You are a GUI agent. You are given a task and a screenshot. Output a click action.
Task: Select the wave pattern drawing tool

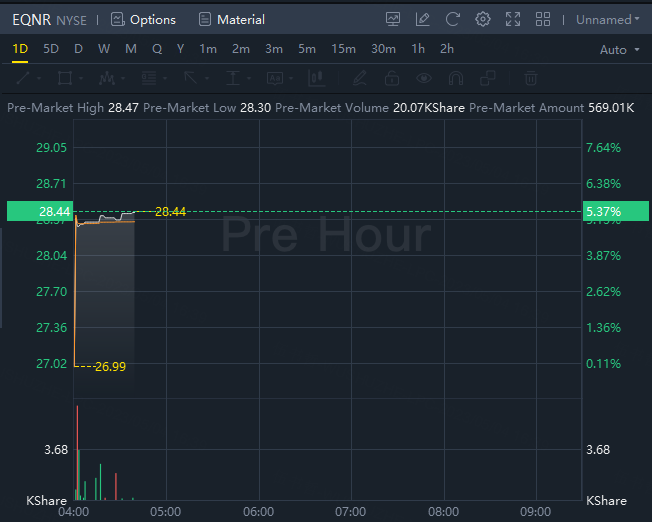[107, 78]
